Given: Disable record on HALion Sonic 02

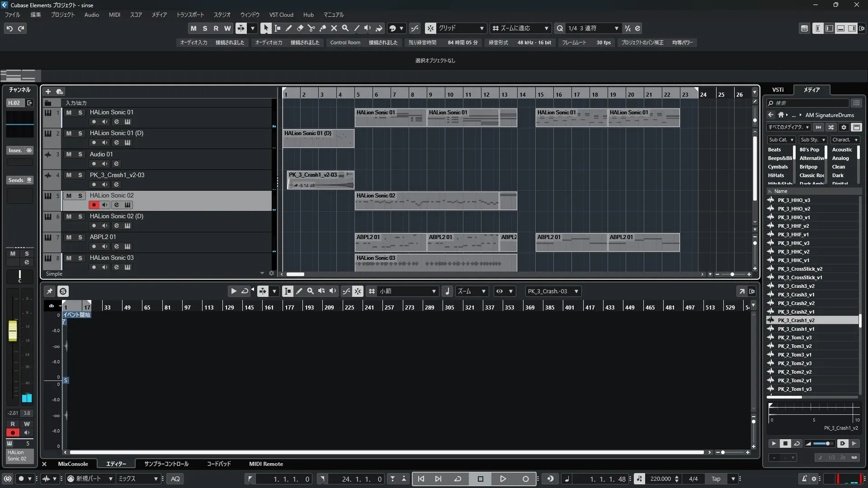Looking at the screenshot, I should [94, 205].
